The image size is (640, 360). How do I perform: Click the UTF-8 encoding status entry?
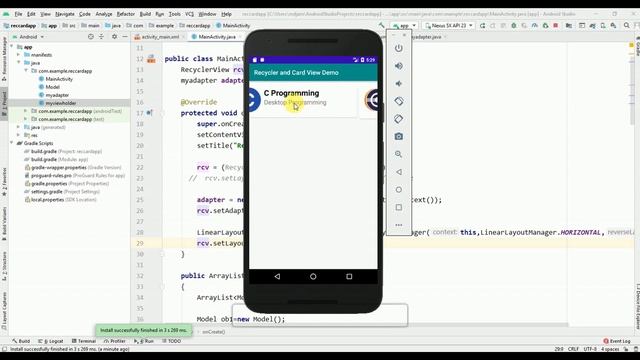(590, 349)
